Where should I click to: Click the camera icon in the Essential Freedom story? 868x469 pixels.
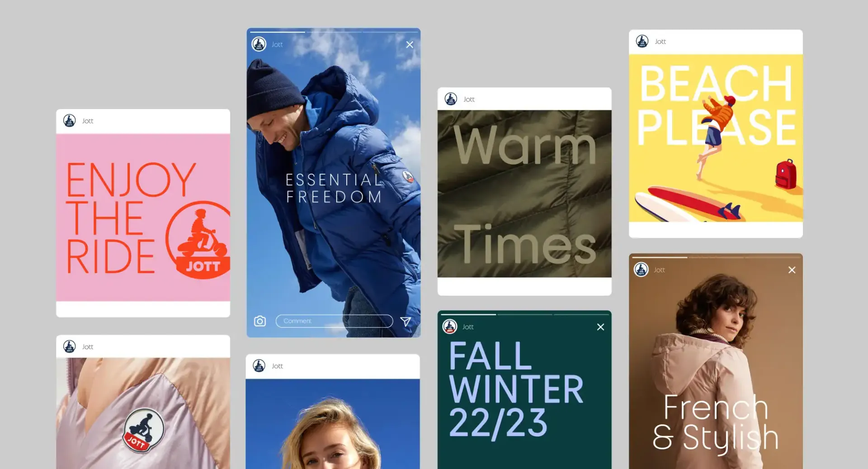tap(260, 321)
